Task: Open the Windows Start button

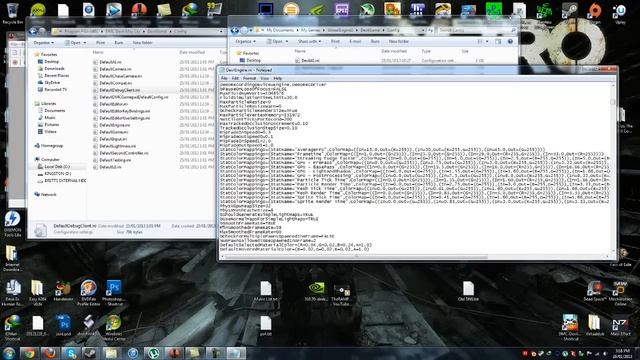Action: 9,353
